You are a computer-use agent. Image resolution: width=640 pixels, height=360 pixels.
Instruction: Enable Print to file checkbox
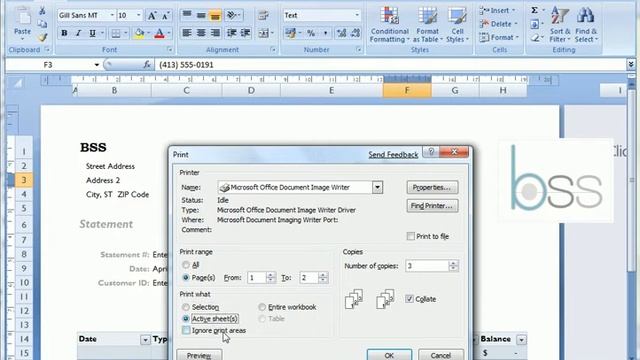pyautogui.click(x=411, y=236)
